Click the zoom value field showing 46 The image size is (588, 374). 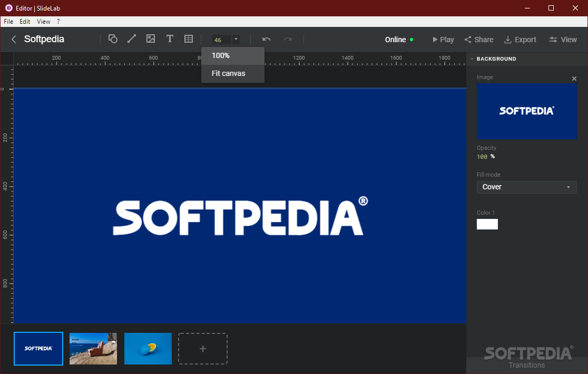click(x=221, y=40)
